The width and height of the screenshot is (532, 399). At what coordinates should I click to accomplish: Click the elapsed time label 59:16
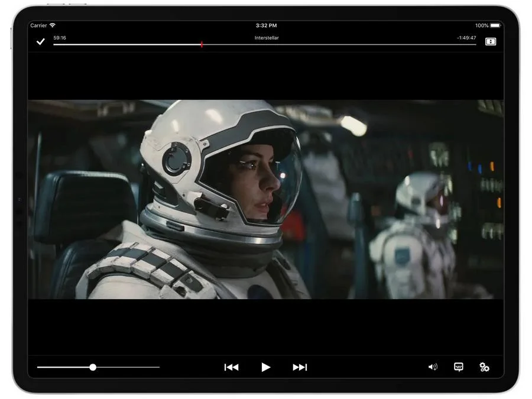coord(60,38)
